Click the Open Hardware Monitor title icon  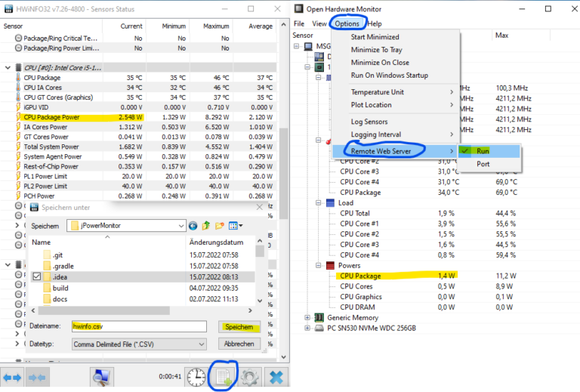tap(299, 9)
